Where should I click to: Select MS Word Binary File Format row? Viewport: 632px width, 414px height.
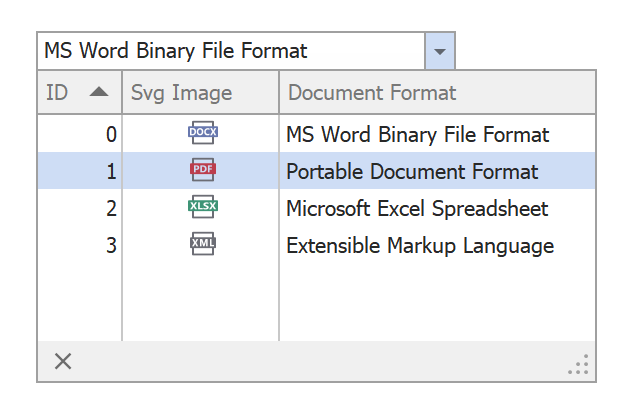point(417,134)
